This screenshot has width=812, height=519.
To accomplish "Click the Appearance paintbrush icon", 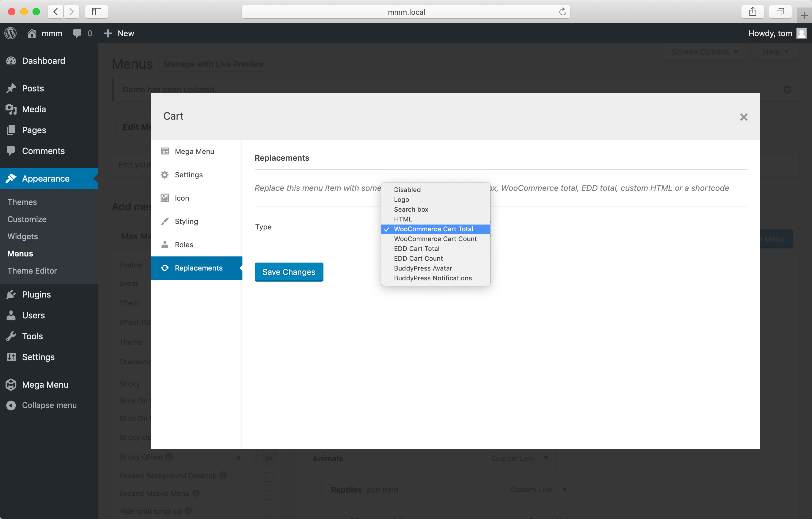I will click(11, 178).
